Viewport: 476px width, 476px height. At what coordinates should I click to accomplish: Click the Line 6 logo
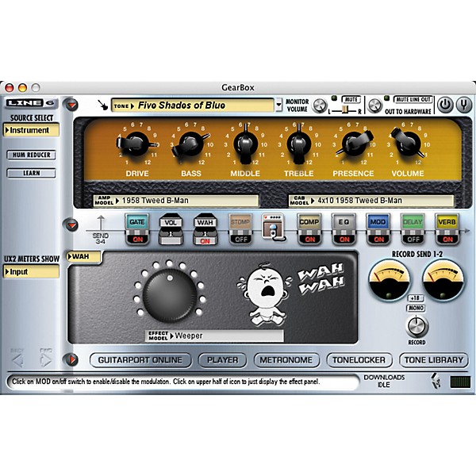[30, 103]
